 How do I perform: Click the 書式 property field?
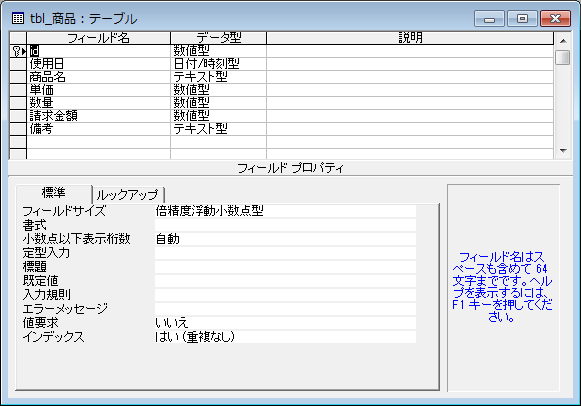pyautogui.click(x=285, y=225)
